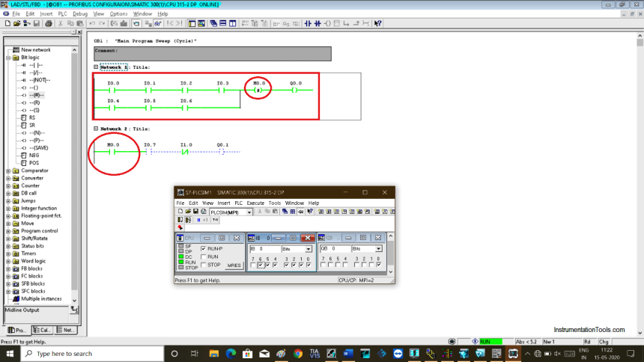Click the T=0 reset timers icon in PLCSIM

tap(215, 220)
